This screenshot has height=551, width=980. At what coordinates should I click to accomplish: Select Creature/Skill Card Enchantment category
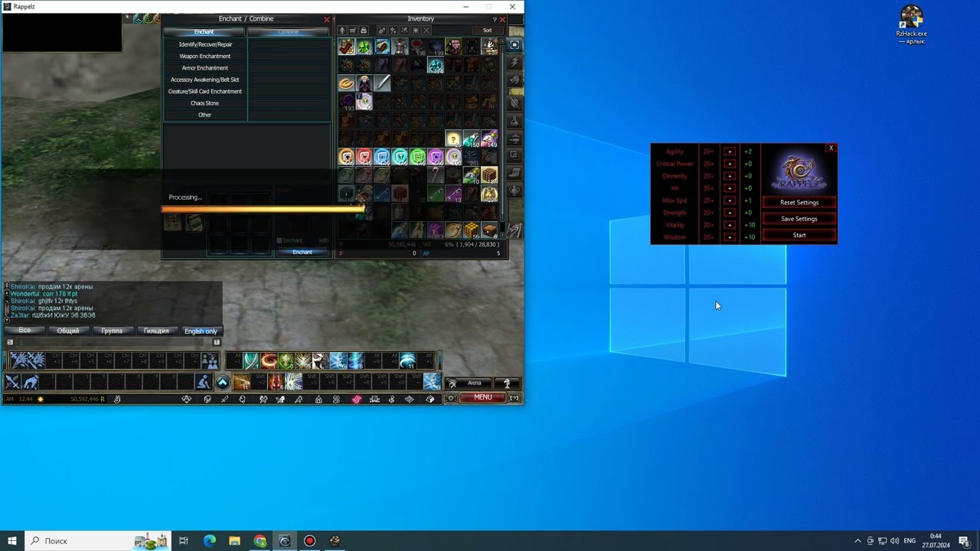205,91
